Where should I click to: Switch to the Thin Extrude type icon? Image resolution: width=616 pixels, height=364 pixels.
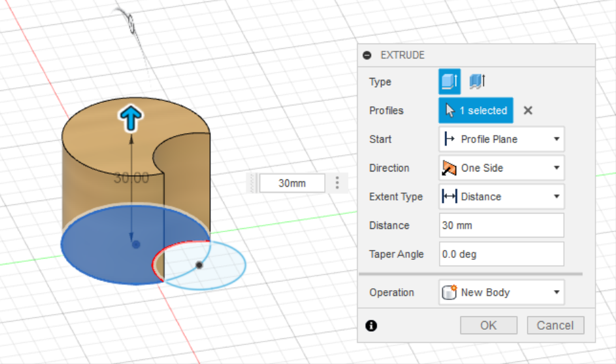[477, 82]
